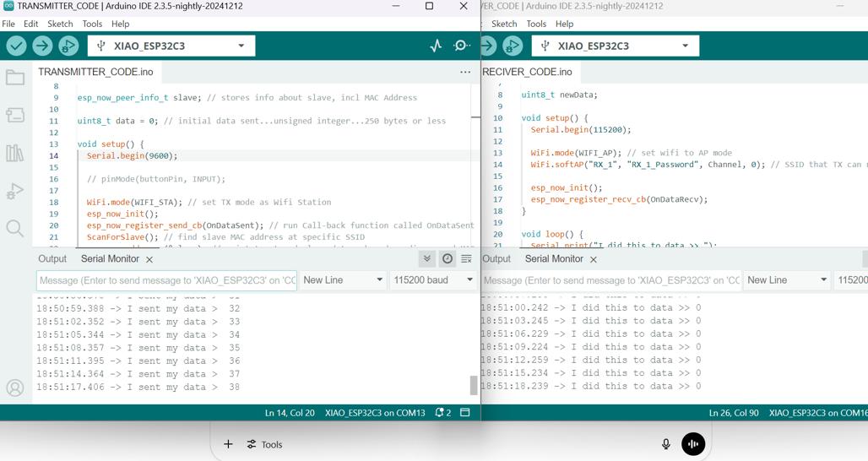Start Debugging in Transmitter window toolbar

click(x=68, y=46)
